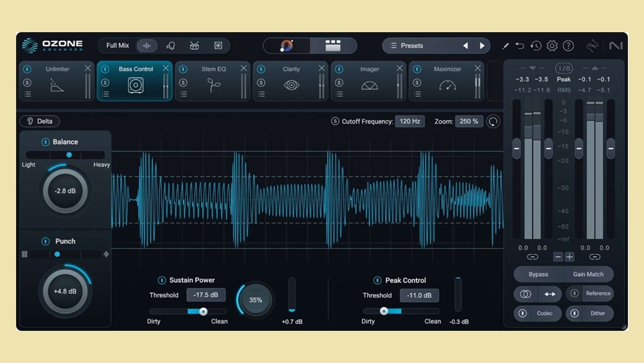This screenshot has width=644, height=363.
Task: Open the Clarity module with eye icon
Action: tap(291, 84)
